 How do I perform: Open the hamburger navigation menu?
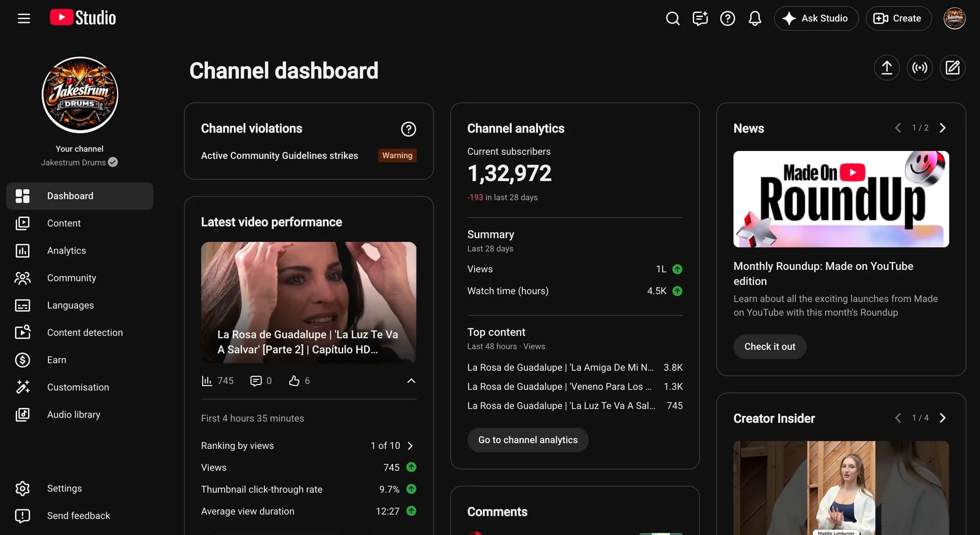24,18
